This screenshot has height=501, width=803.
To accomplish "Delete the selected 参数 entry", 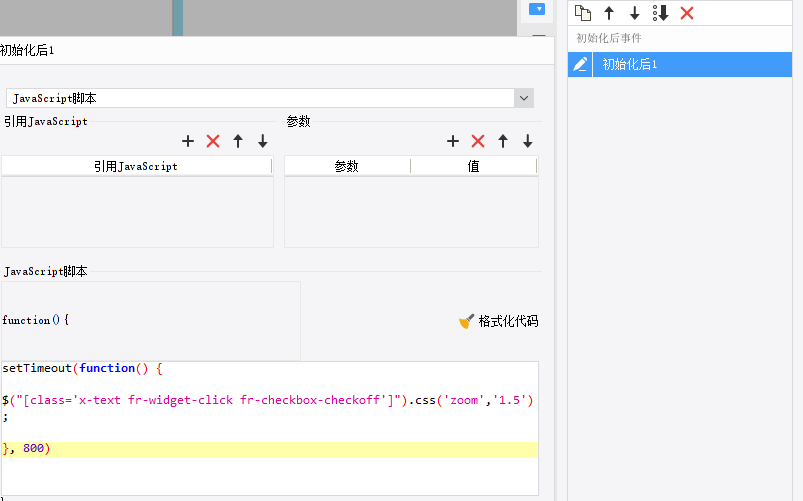I will point(478,141).
